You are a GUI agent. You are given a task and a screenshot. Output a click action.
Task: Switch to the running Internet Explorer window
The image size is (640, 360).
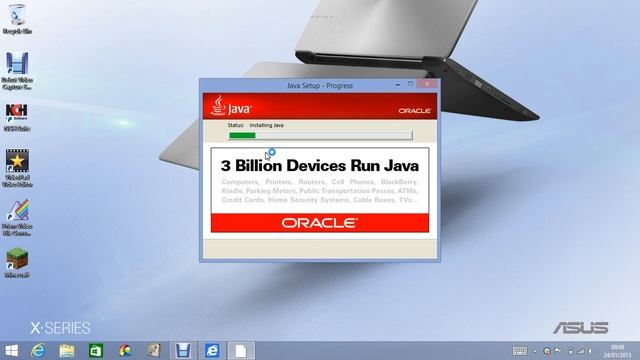point(212,351)
